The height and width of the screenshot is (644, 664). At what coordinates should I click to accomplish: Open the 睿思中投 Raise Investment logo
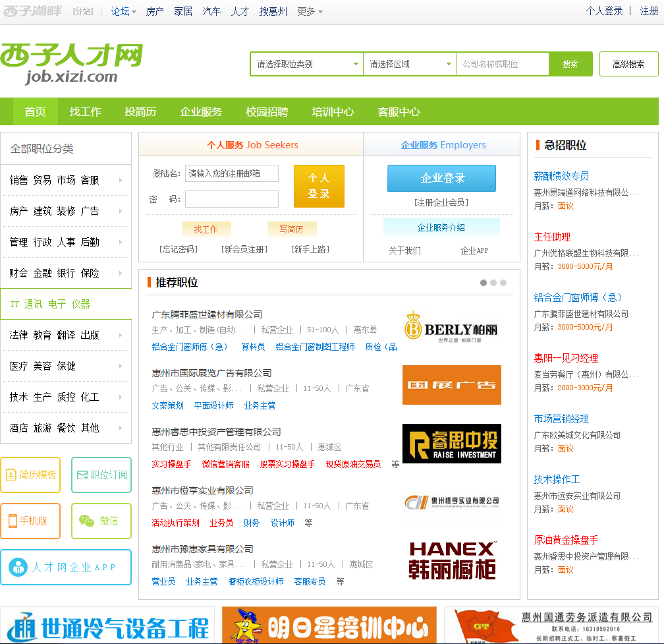(451, 444)
